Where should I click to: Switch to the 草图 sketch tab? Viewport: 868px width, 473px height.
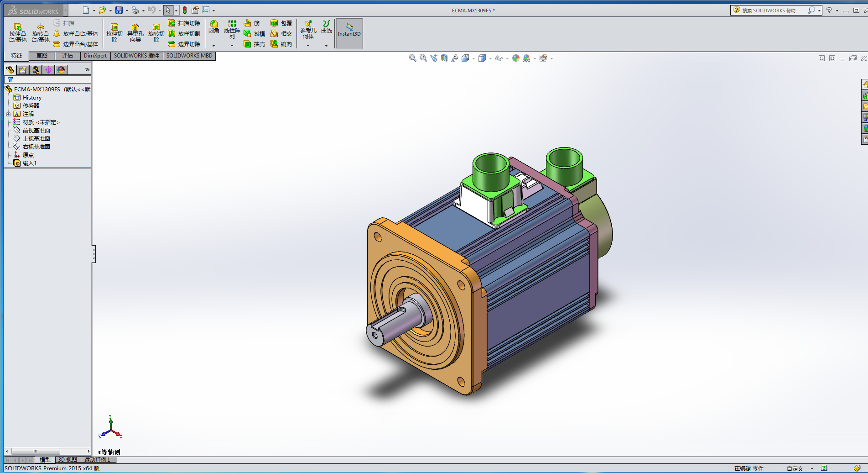[x=42, y=56]
